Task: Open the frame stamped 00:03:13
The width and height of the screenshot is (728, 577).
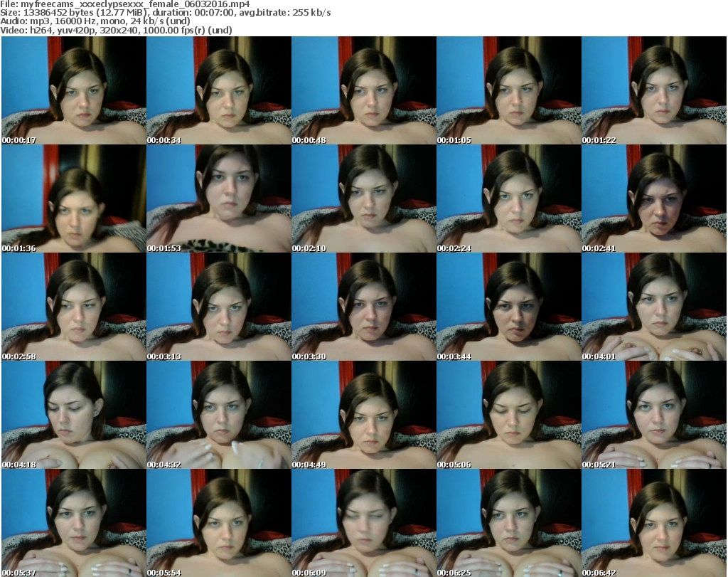Action: (218, 307)
